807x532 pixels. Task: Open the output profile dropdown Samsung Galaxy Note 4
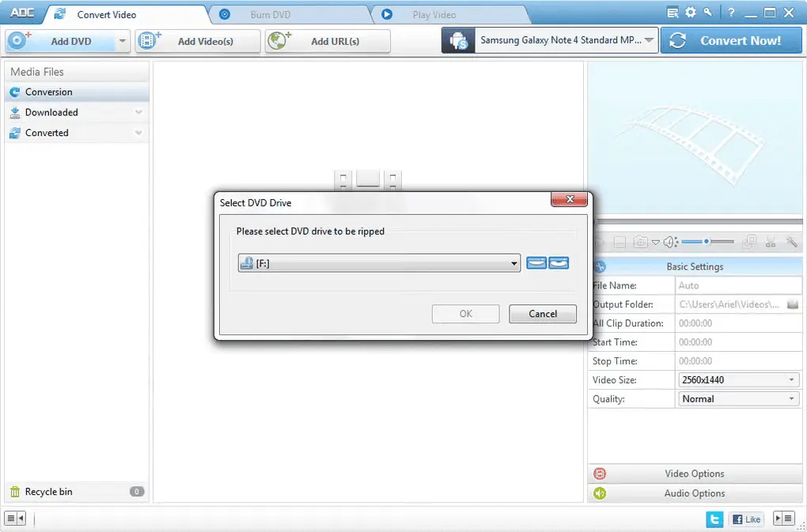pos(566,40)
